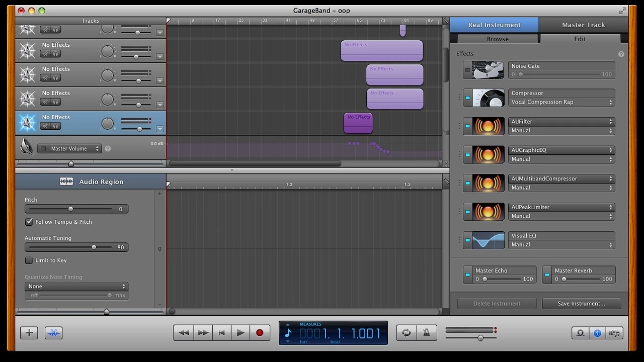Click the Delete Instrument button
Screen dimensions: 644x362
(x=497, y=304)
